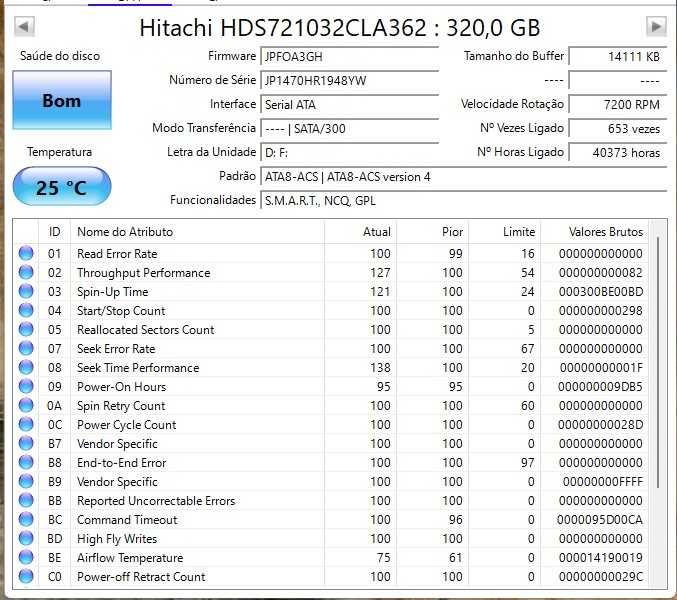The image size is (677, 600).
Task: Click the drive letter D: F: field
Action: click(x=349, y=153)
